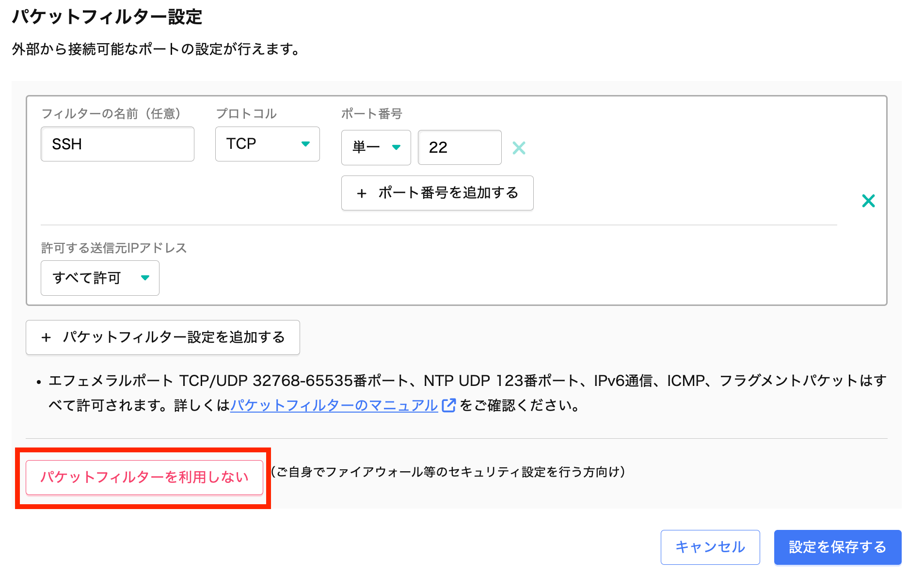This screenshot has height=575, width=924.
Task: Click the ポート番号を追加する button
Action: [x=437, y=193]
